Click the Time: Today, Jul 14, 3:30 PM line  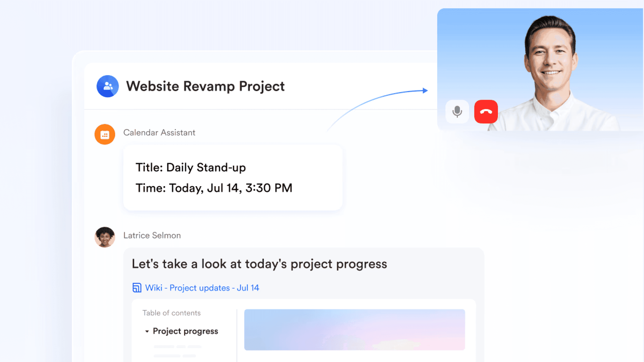point(214,188)
